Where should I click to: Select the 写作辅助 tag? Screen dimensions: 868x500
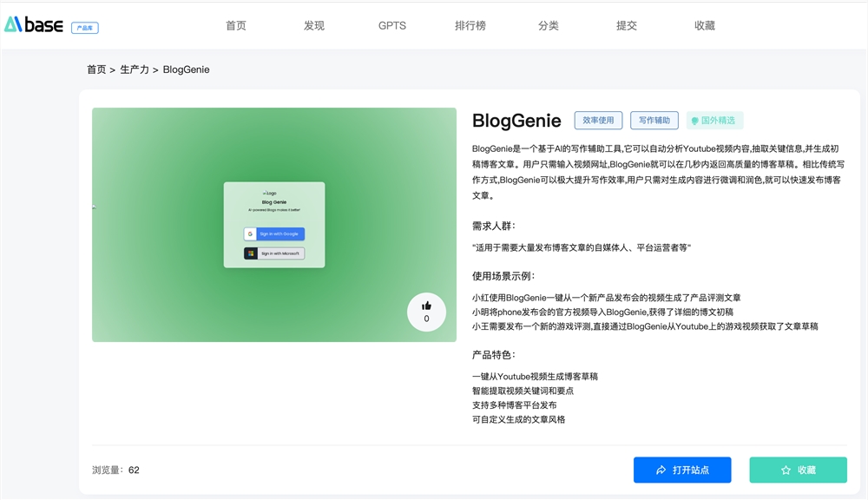pyautogui.click(x=654, y=121)
